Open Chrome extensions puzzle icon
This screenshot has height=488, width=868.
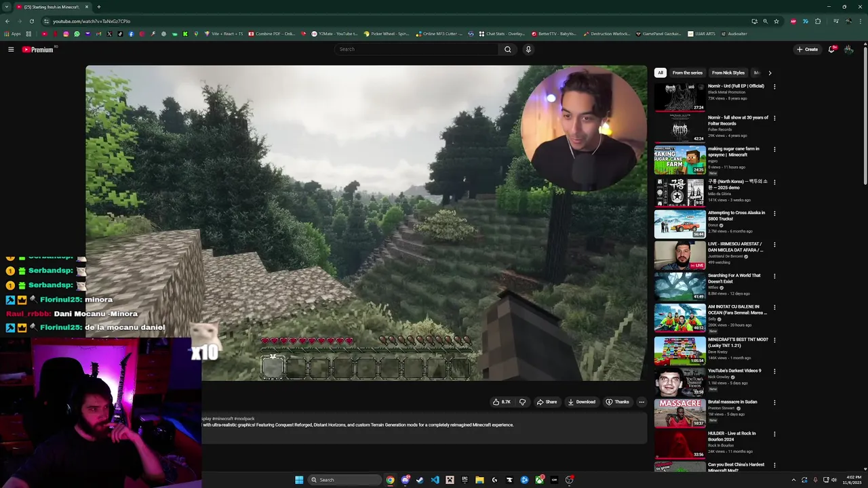818,21
